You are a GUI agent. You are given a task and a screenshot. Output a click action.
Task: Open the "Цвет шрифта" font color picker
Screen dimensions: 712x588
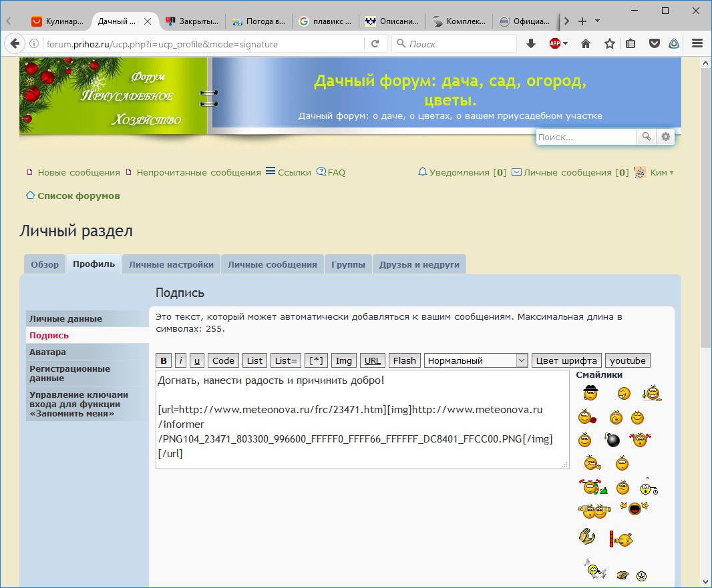pos(567,360)
